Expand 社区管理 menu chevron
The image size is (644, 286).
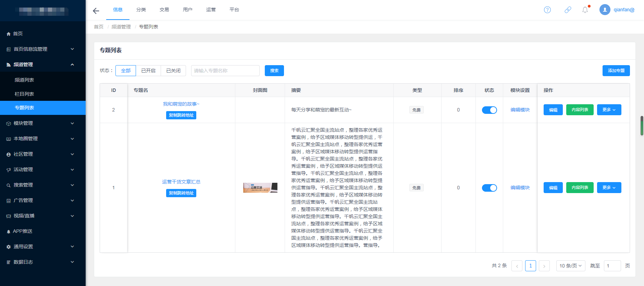coord(72,154)
